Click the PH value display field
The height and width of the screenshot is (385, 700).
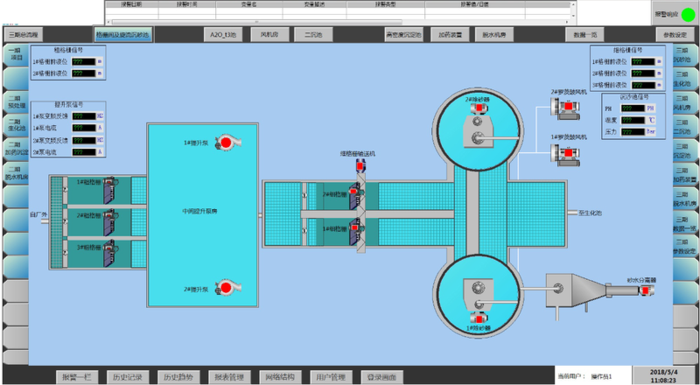point(633,108)
